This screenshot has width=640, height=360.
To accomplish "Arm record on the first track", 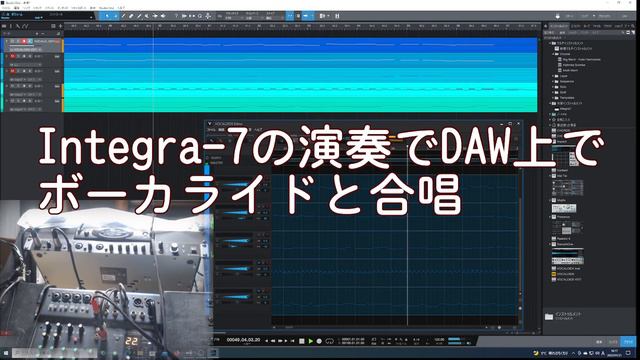I will 24,41.
